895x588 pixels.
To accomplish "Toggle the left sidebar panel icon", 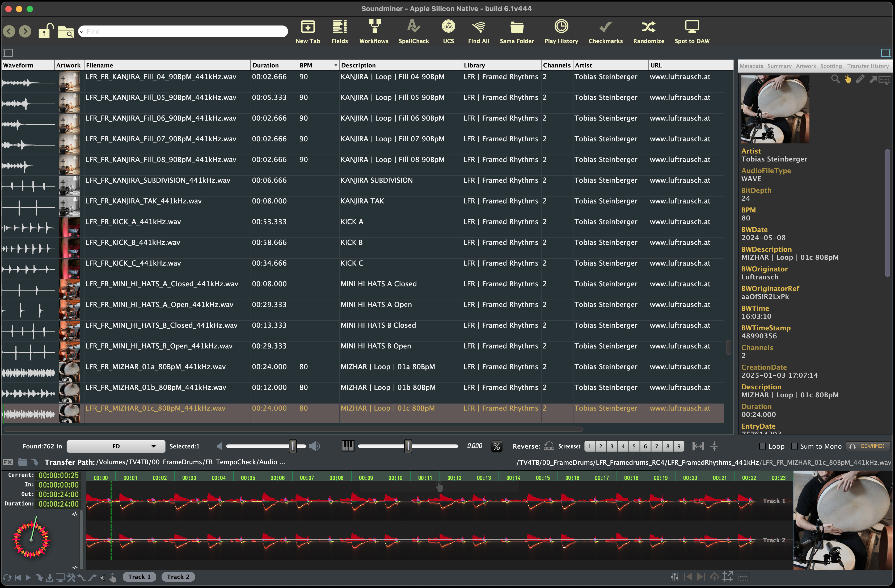I will [x=8, y=53].
